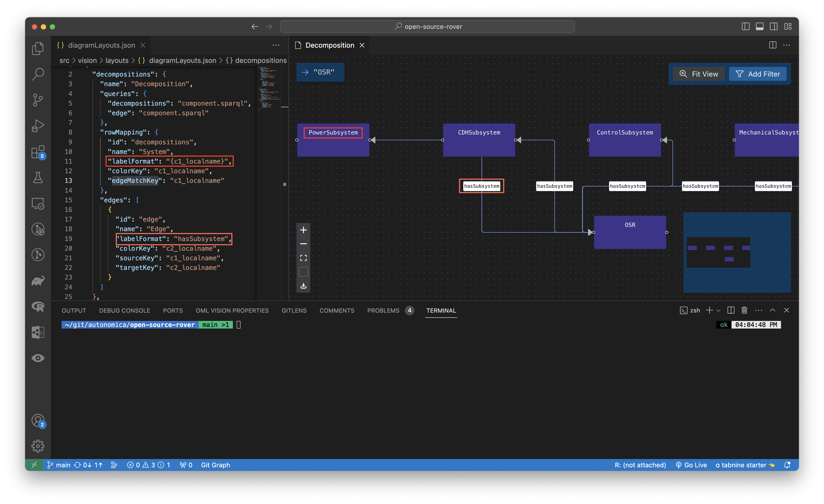
Task: Kill the terminal with the trash icon
Action: [744, 310]
